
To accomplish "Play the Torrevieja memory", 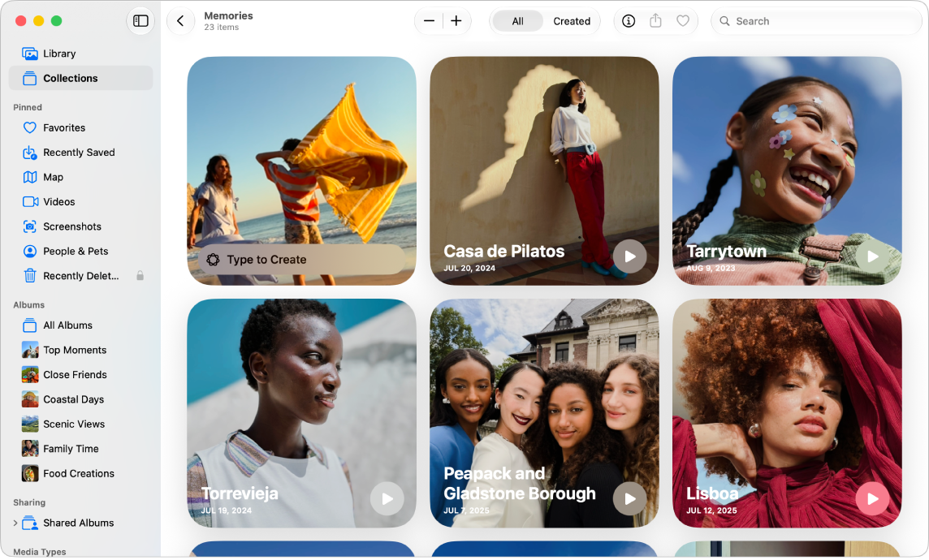I will pyautogui.click(x=387, y=498).
